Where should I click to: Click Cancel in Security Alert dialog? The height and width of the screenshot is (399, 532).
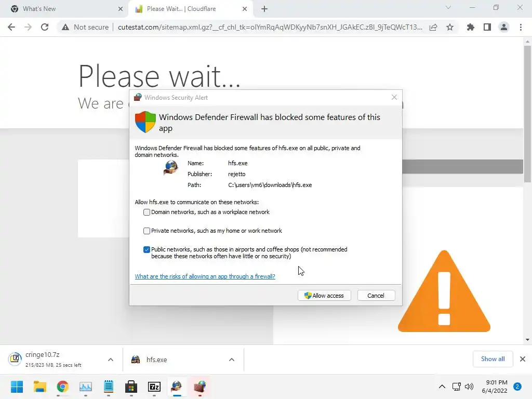click(x=376, y=296)
